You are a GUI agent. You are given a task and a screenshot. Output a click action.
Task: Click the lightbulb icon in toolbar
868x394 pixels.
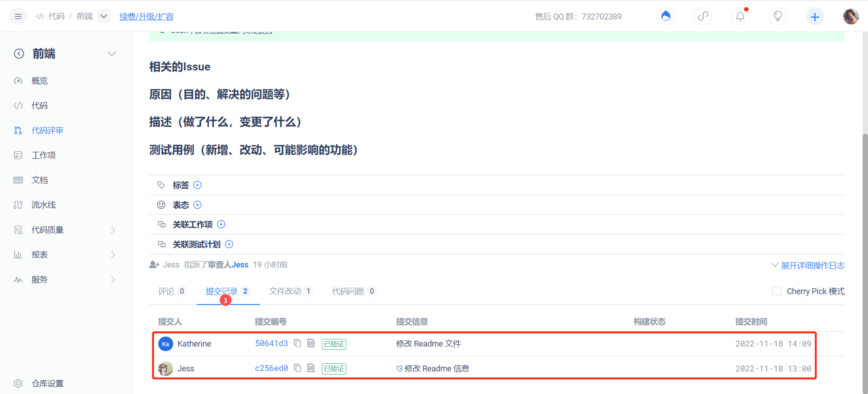777,16
